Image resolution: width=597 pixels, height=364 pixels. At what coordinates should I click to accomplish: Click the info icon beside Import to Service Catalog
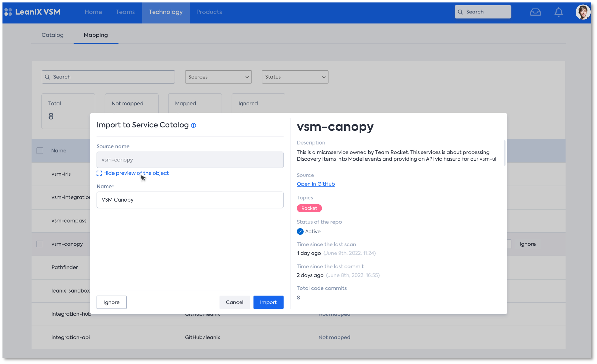click(x=193, y=125)
